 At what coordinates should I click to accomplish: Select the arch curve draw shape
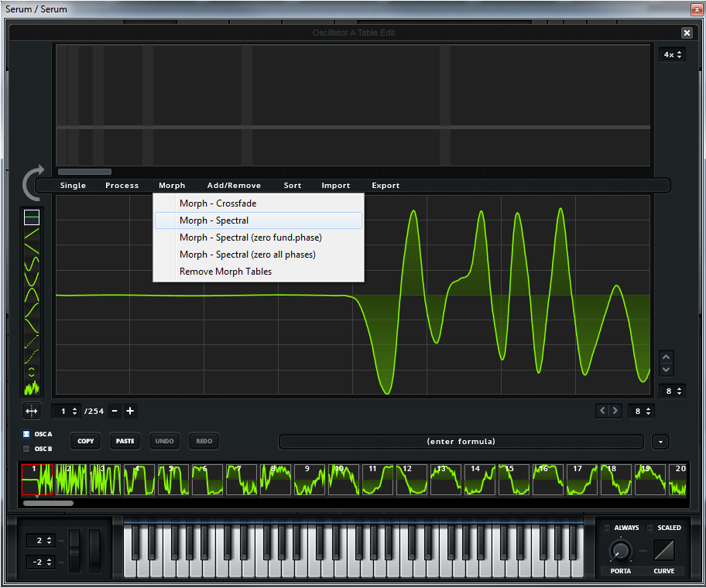[x=32, y=295]
